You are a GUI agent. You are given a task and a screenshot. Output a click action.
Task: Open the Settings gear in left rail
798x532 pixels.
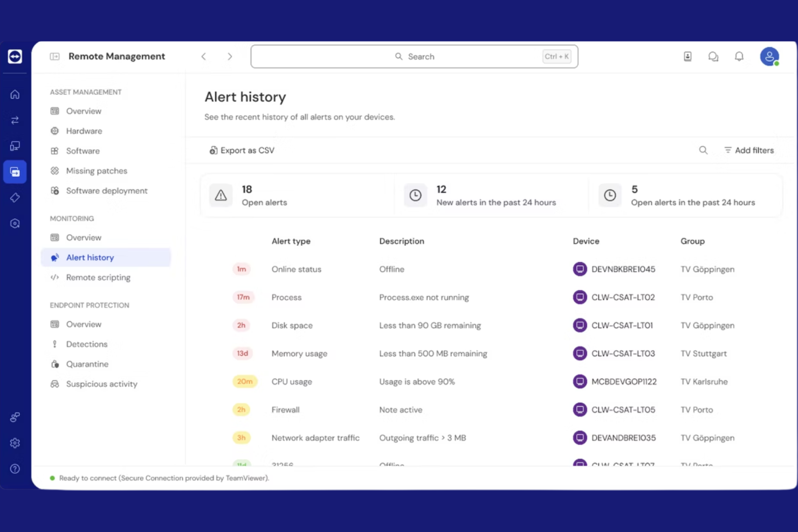pyautogui.click(x=15, y=443)
